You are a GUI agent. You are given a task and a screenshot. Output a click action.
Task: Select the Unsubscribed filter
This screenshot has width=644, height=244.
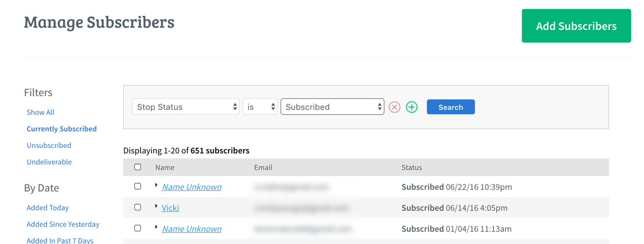coord(49,145)
